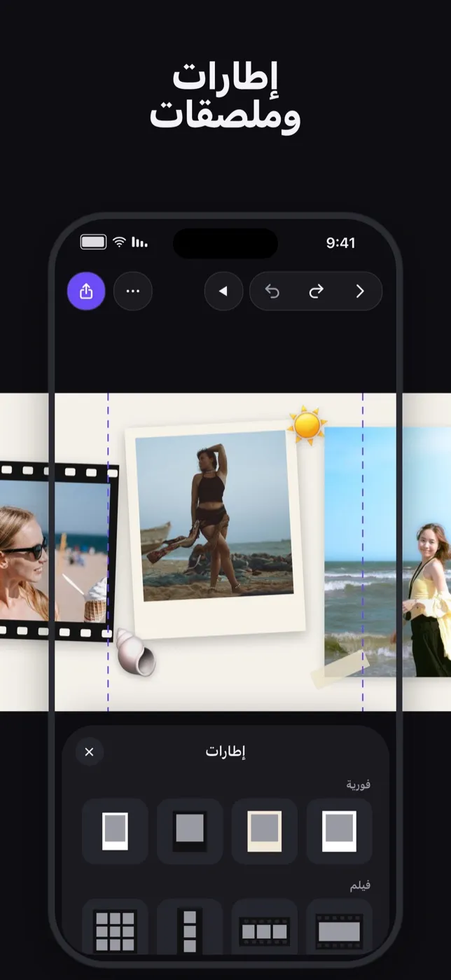451x980 pixels.
Task: Tap the seashell sticker
Action: pos(135,652)
